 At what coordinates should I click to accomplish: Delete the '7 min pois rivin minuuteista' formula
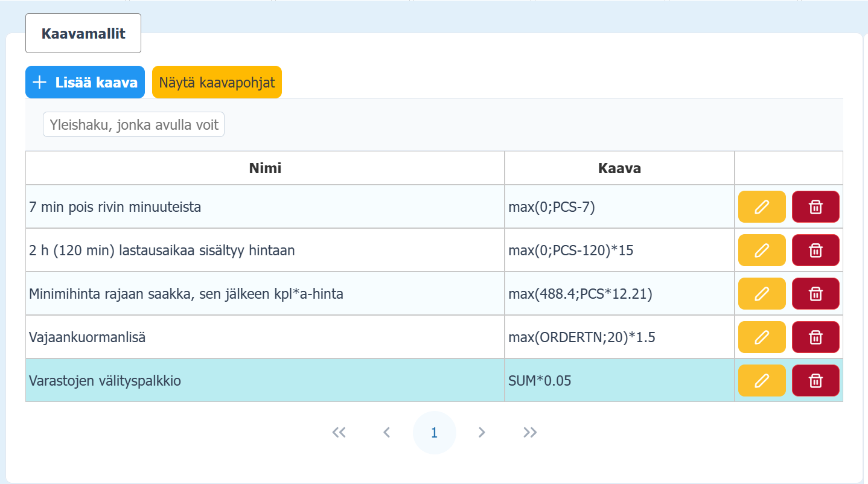[x=815, y=207]
